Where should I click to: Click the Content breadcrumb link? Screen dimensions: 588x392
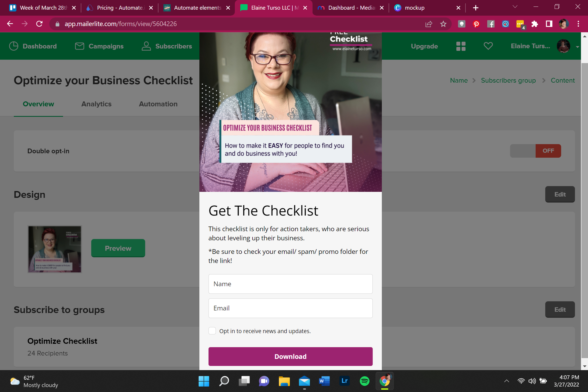click(563, 81)
